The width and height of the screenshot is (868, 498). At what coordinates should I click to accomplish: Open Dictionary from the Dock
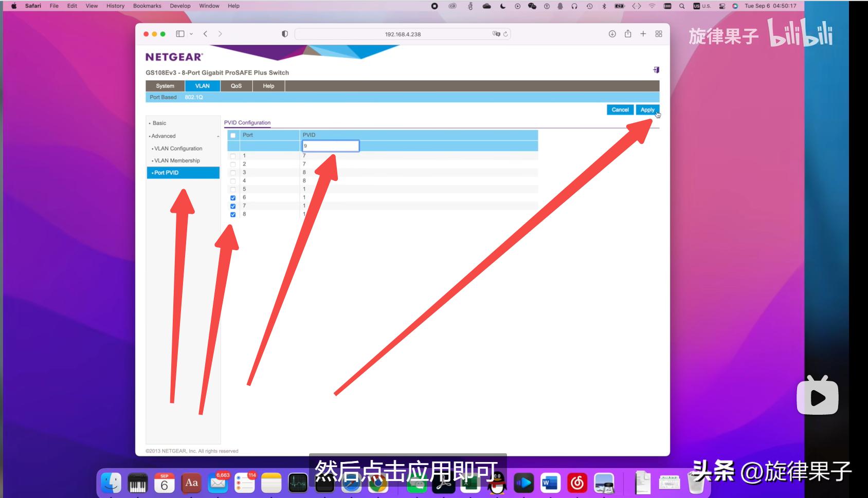click(191, 483)
